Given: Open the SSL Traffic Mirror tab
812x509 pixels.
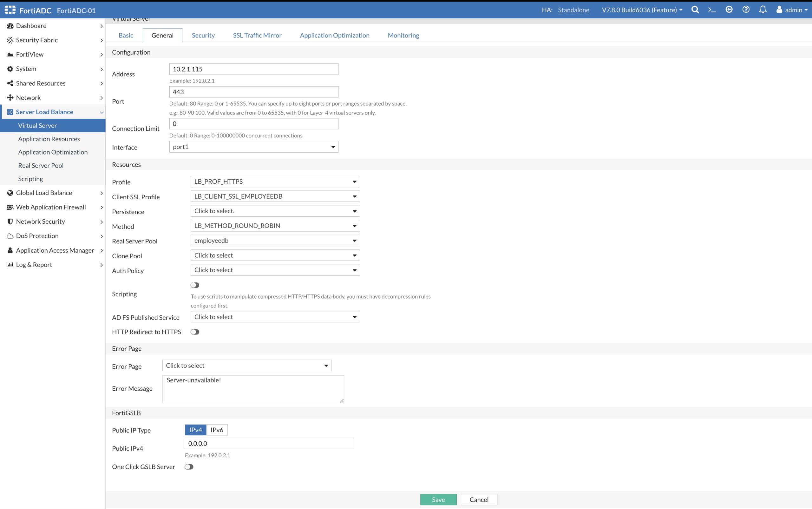Looking at the screenshot, I should (x=257, y=35).
